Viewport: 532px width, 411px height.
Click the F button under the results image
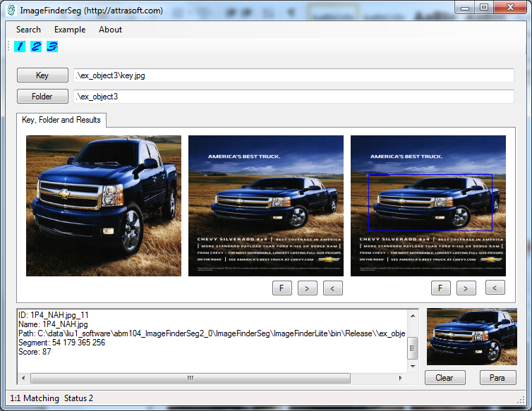(x=441, y=288)
